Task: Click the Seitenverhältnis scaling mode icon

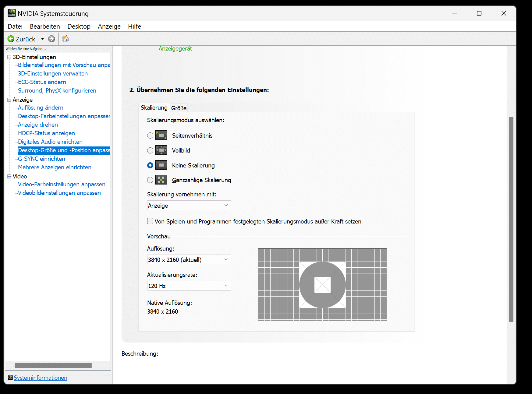Action: click(161, 135)
